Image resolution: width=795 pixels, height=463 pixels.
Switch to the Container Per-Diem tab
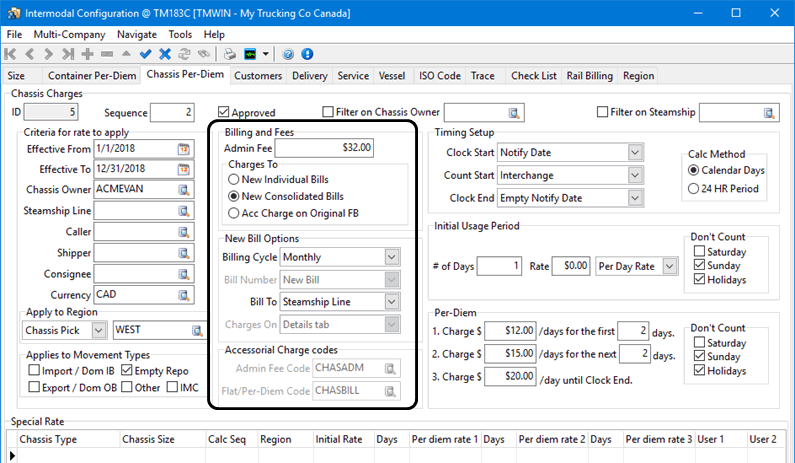click(93, 75)
